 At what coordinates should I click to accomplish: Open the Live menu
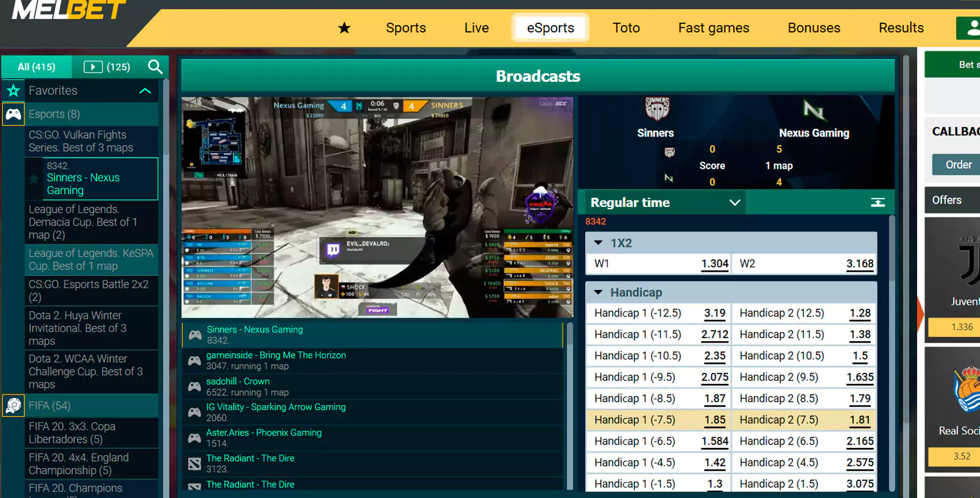tap(476, 28)
